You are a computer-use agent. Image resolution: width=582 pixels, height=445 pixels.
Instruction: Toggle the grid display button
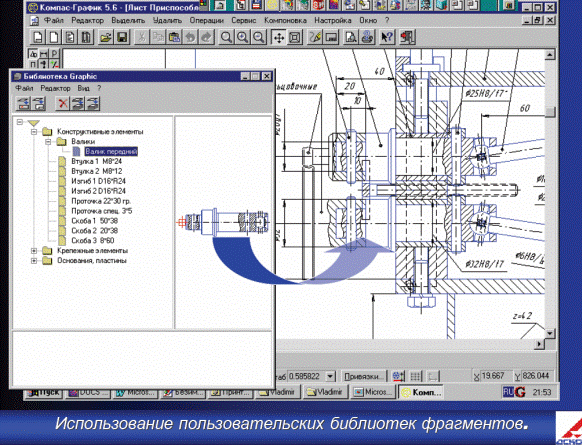click(416, 376)
